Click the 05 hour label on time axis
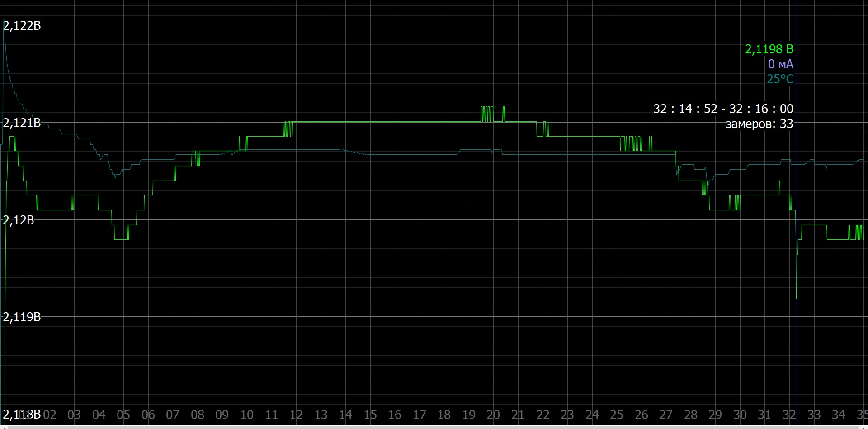This screenshot has height=429, width=868. click(x=123, y=415)
